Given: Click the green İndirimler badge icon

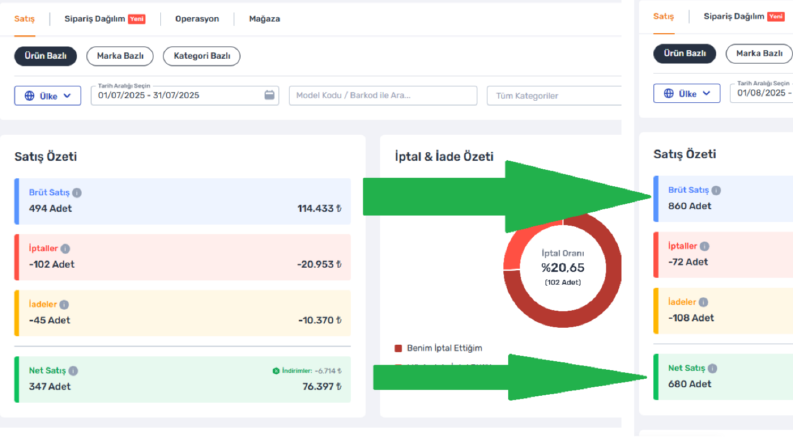Looking at the screenshot, I should pos(276,371).
